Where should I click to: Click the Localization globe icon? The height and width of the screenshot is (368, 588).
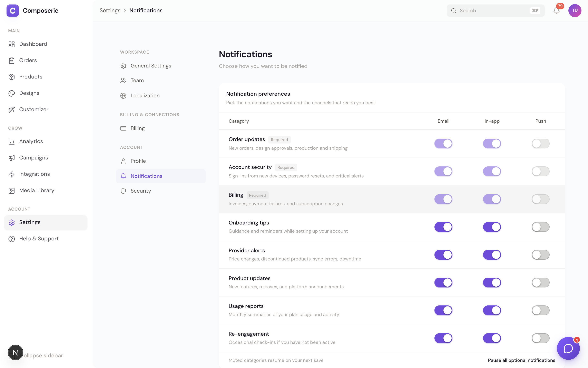pos(123,96)
